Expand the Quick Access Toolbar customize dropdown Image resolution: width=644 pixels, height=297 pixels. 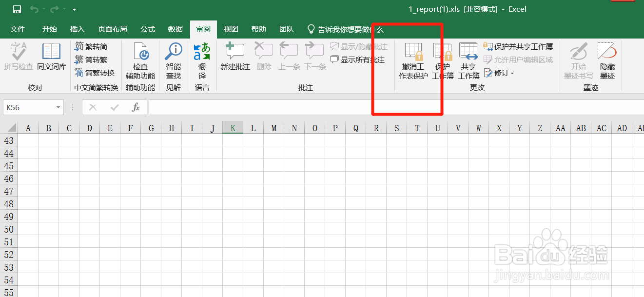click(75, 9)
